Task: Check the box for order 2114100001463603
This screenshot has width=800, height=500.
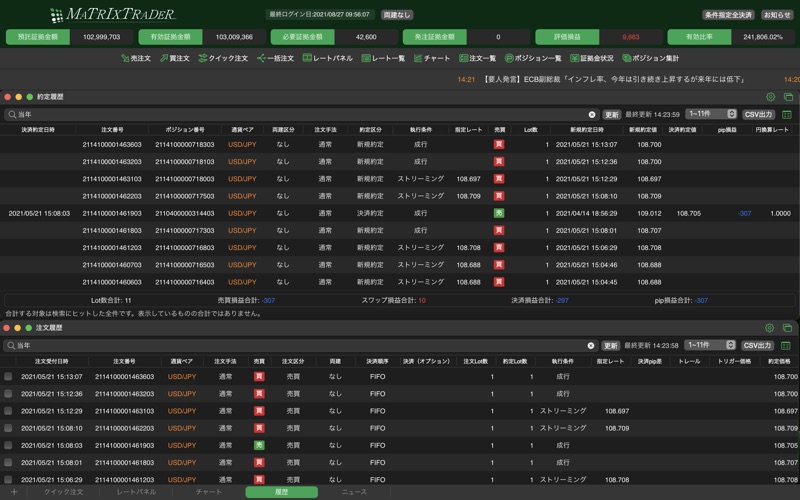Action: tap(8, 377)
